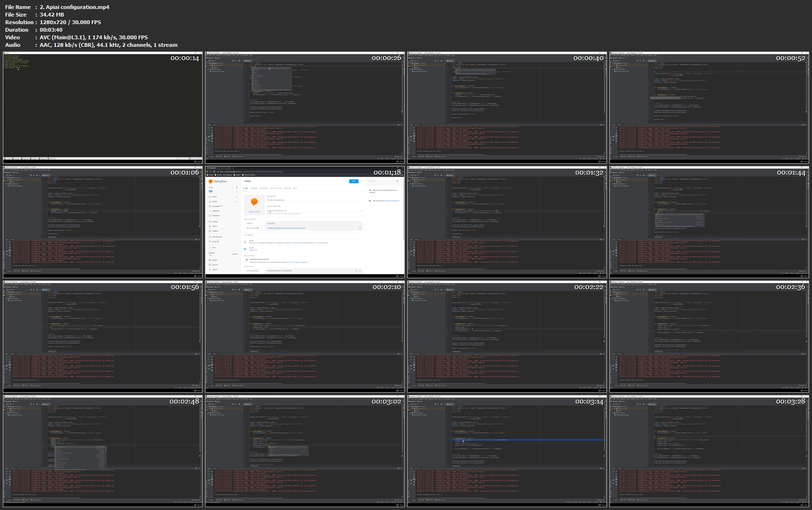Screen dimensions: 812x510
Task: Select the "Video" label in the header
Action: (13, 37)
